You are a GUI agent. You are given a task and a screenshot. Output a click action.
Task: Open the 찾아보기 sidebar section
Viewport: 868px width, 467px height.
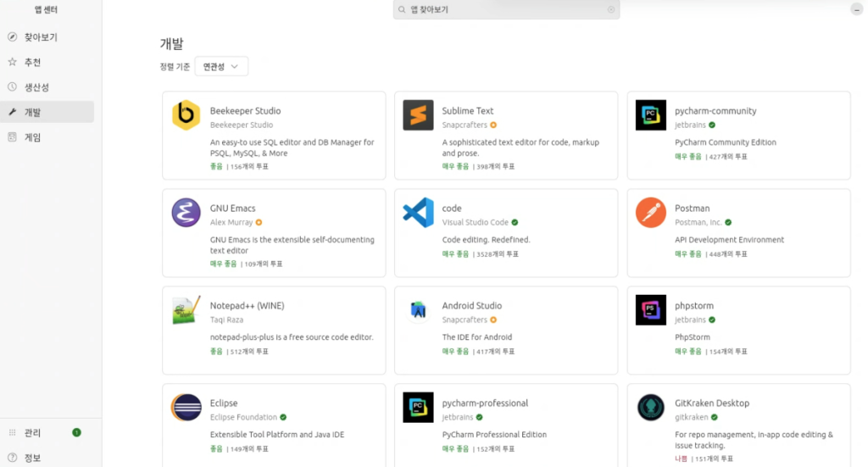tap(47, 37)
